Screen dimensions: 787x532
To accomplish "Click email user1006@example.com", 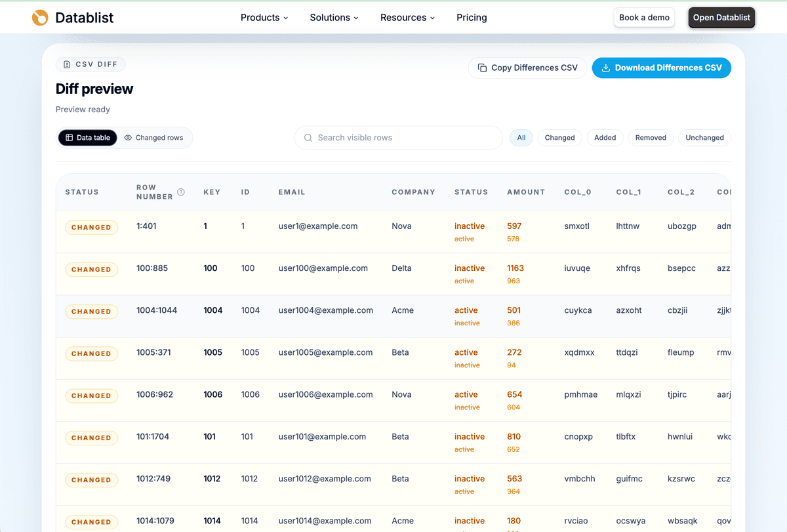I will click(x=326, y=394).
